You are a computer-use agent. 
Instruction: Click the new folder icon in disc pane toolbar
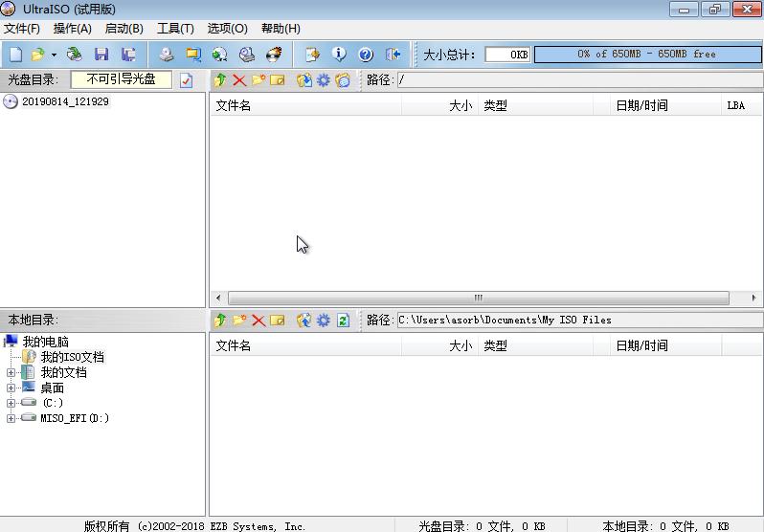258,79
